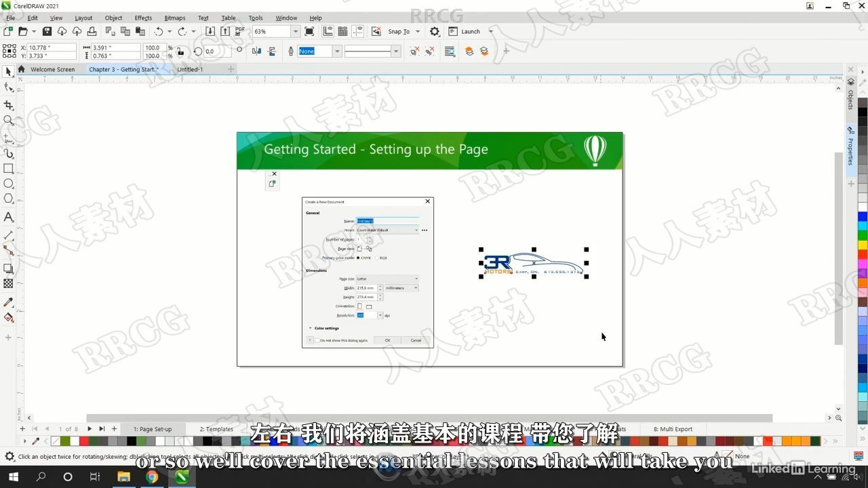868x488 pixels.
Task: Select the Connector tool
Action: tap(8, 251)
